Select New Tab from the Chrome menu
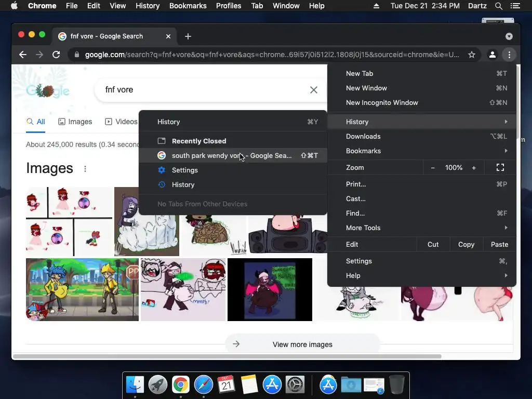Image resolution: width=532 pixels, height=399 pixels. tap(422, 74)
